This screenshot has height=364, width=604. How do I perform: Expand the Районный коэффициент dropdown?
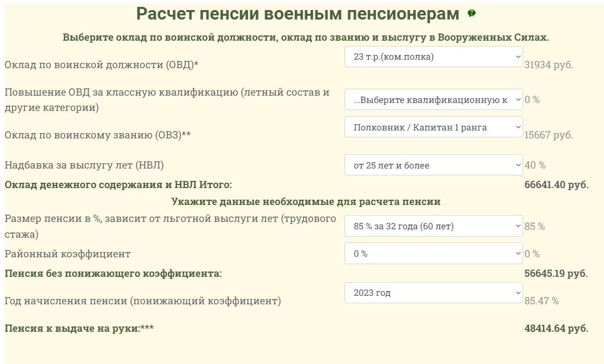433,254
